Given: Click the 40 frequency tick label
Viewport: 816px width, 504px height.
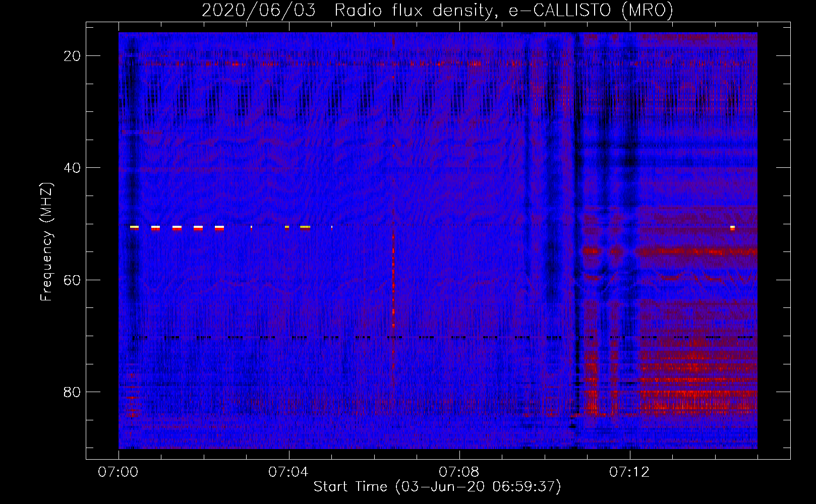Looking at the screenshot, I should point(73,168).
